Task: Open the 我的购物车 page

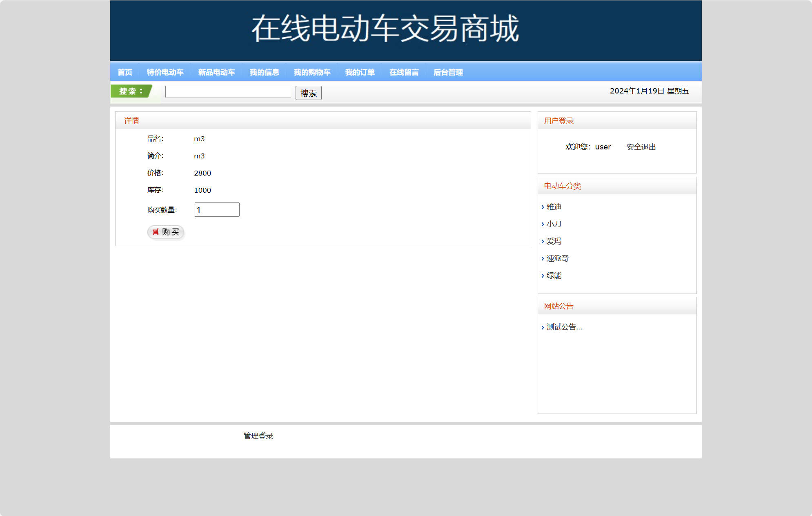Action: point(312,72)
